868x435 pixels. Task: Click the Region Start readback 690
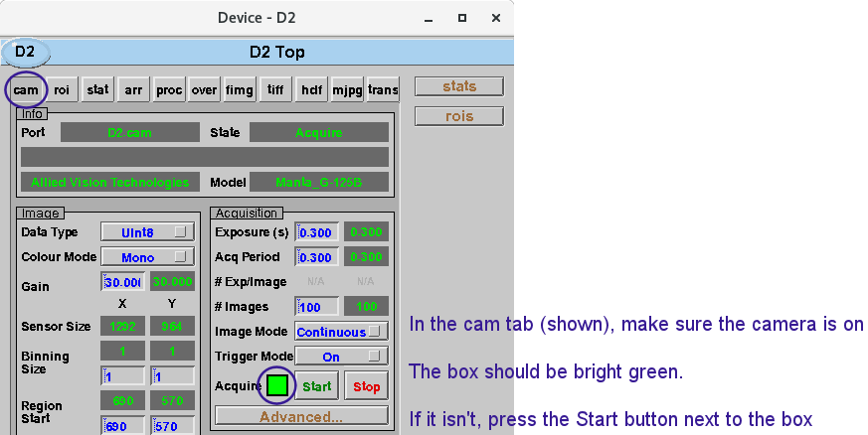(x=123, y=400)
